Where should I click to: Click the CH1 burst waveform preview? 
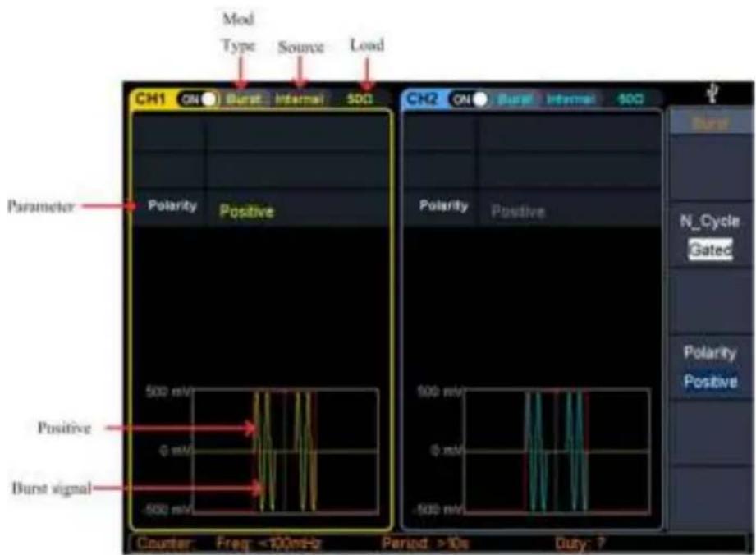tap(286, 452)
